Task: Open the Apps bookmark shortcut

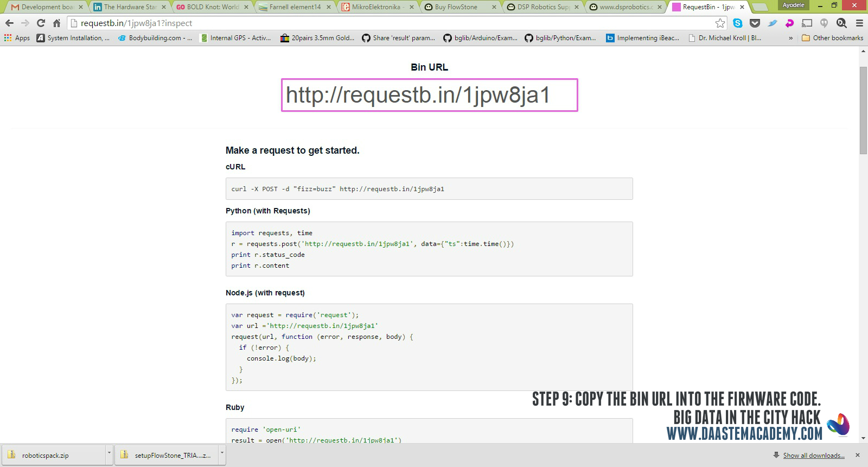Action: tap(17, 38)
